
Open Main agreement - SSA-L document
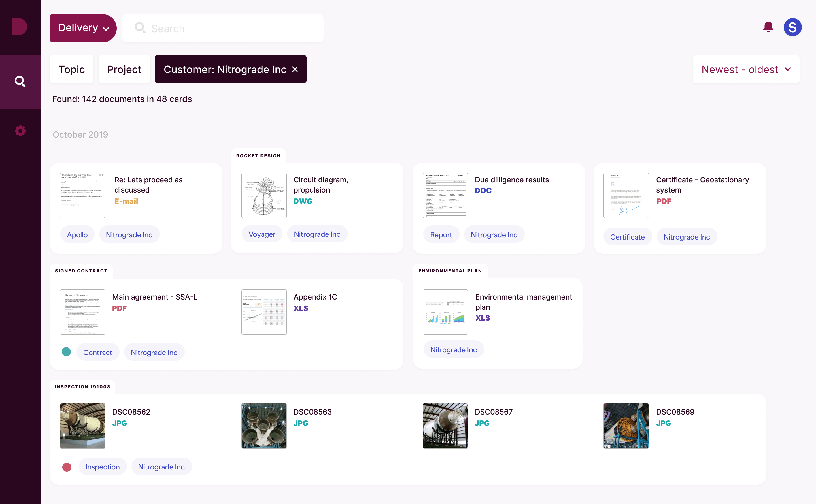click(154, 297)
